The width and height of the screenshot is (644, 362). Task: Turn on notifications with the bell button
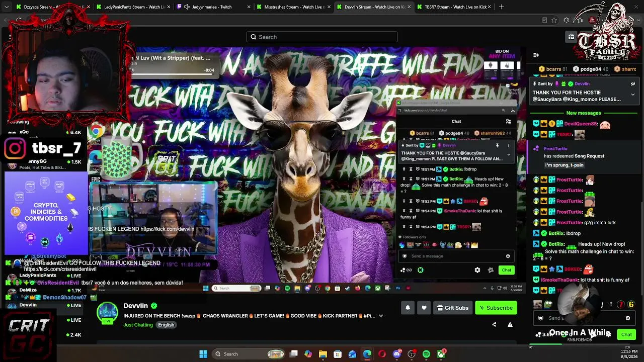pyautogui.click(x=408, y=308)
